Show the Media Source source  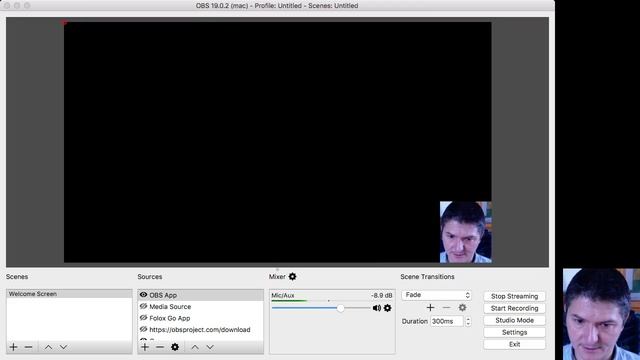pyautogui.click(x=143, y=306)
